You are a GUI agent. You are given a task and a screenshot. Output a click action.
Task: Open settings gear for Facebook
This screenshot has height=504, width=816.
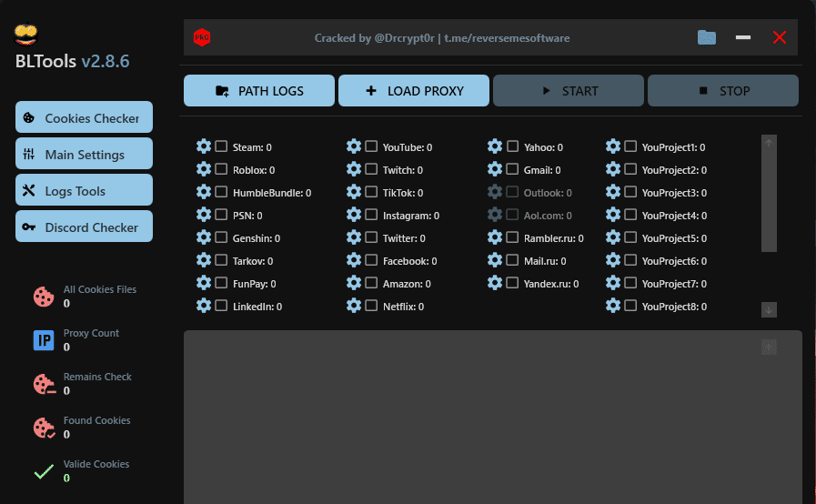[x=354, y=260]
